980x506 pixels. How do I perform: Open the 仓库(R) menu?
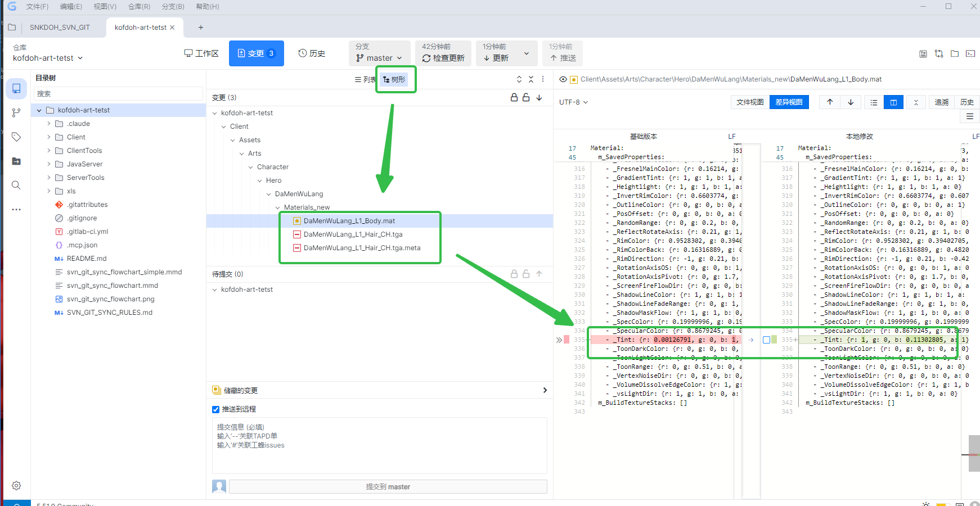139,7
